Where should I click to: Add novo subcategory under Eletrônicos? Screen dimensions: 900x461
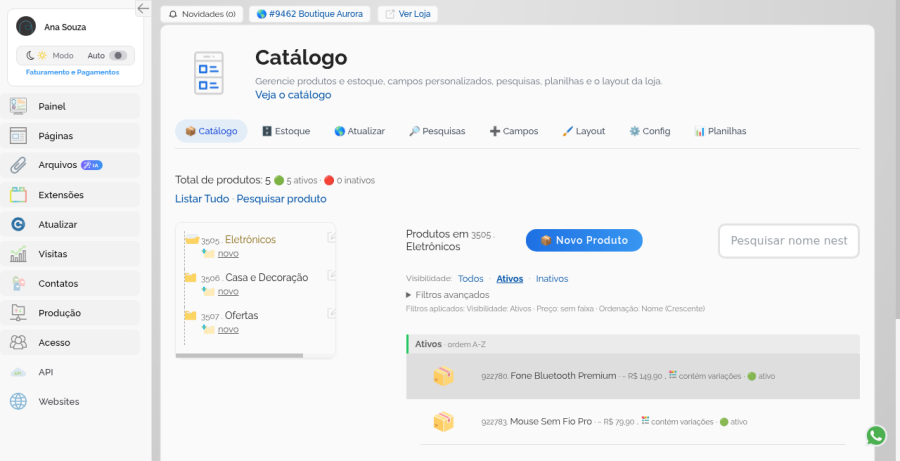(228, 253)
